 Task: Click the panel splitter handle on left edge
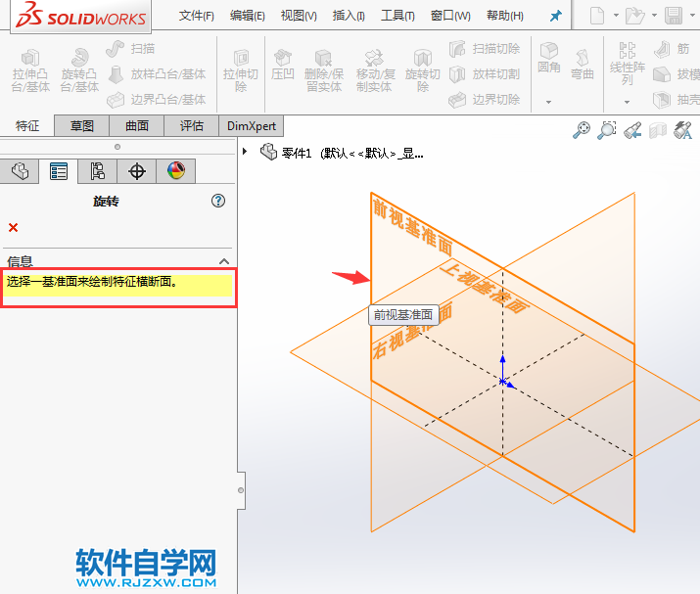pyautogui.click(x=241, y=490)
